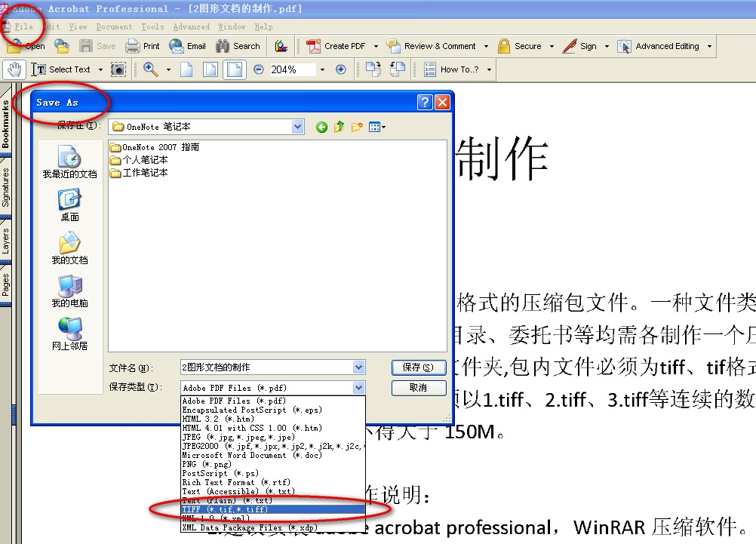Screen dimensions: 756x544
Task: Click the Snapshot tool camera icon
Action: 118,69
